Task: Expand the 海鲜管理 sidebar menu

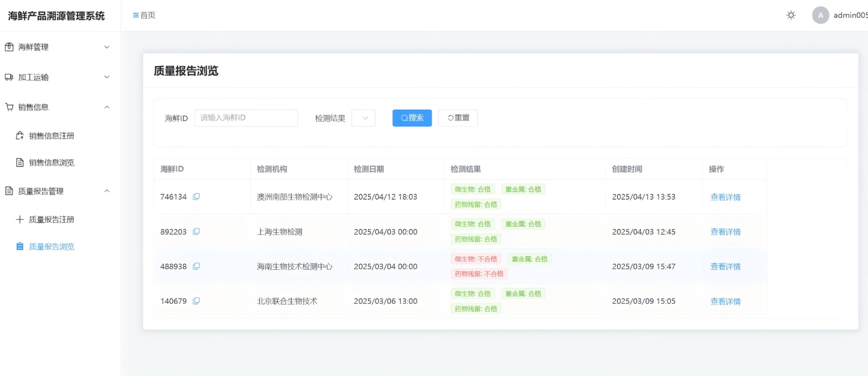Action: pyautogui.click(x=57, y=47)
